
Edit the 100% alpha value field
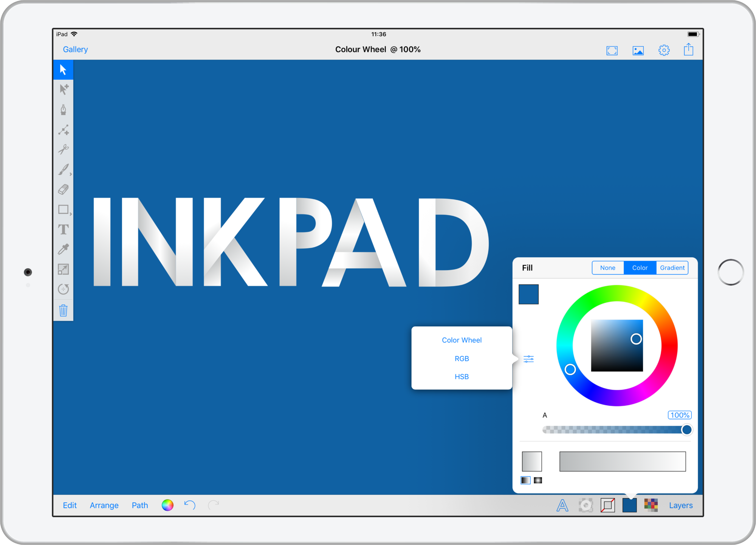point(680,415)
